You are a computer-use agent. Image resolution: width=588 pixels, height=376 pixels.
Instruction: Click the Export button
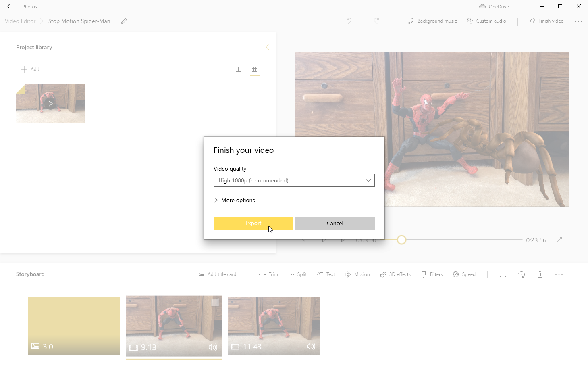253,223
